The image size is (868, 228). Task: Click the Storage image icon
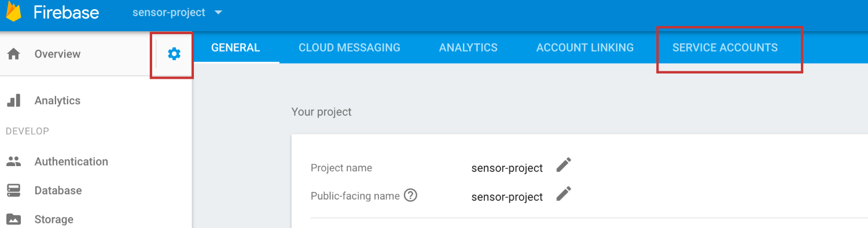click(x=13, y=219)
